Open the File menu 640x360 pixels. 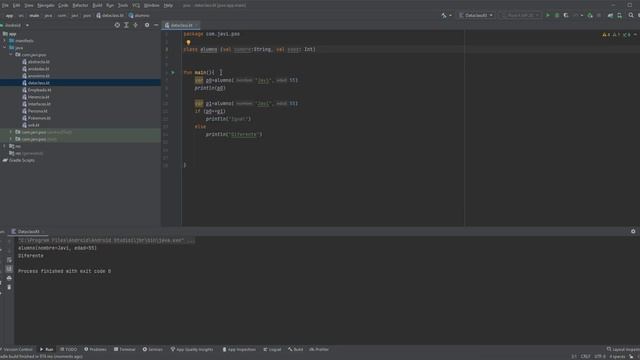(x=5, y=5)
